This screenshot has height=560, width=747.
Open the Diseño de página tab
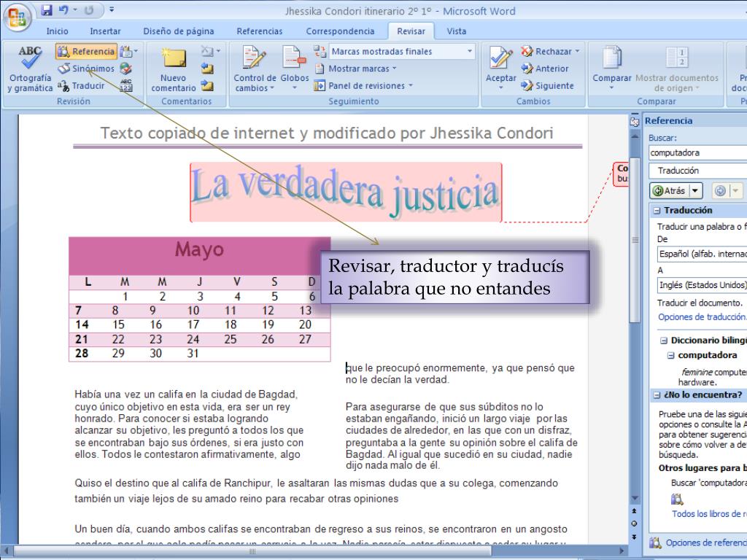(x=179, y=31)
